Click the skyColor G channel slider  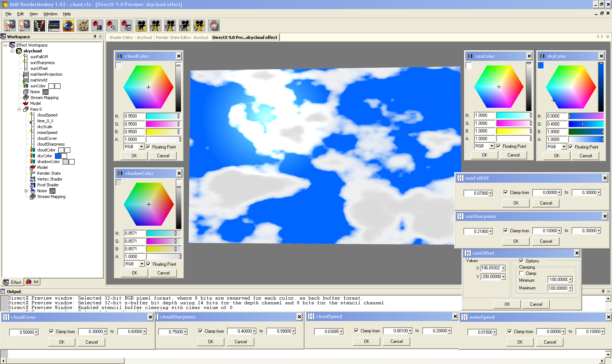tap(586, 124)
